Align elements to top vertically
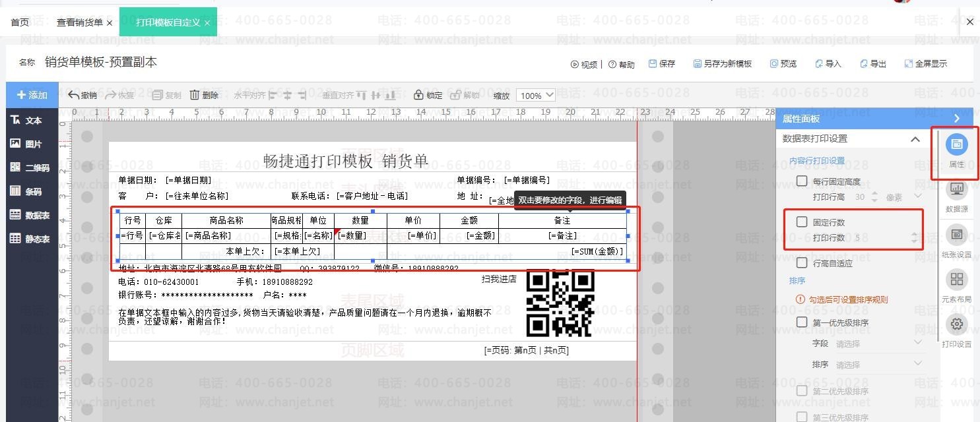 361,95
